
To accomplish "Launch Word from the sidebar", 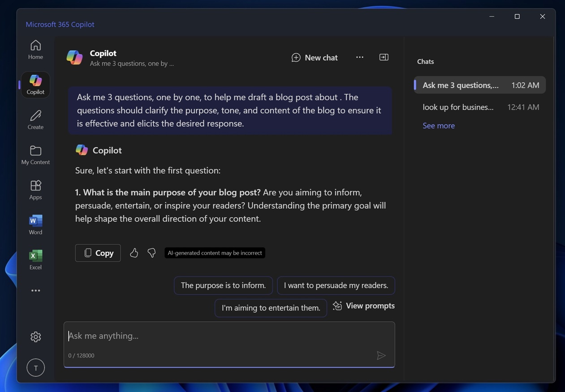I will tap(35, 224).
